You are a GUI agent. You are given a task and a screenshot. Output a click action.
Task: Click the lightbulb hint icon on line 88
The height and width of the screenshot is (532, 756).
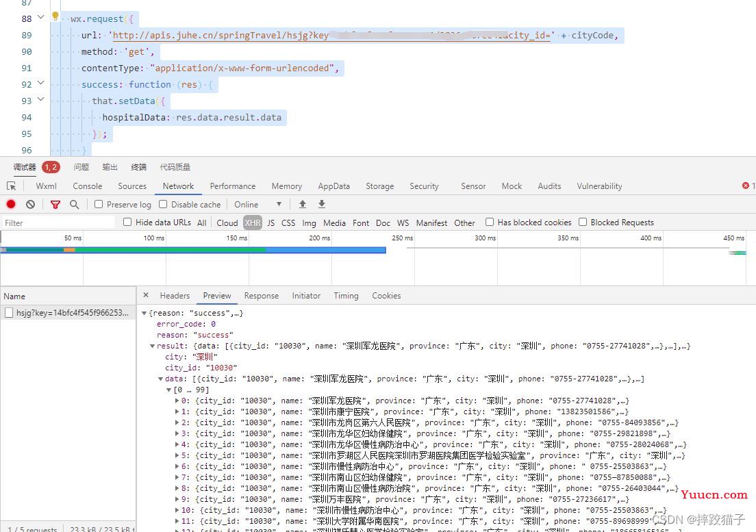[x=55, y=16]
